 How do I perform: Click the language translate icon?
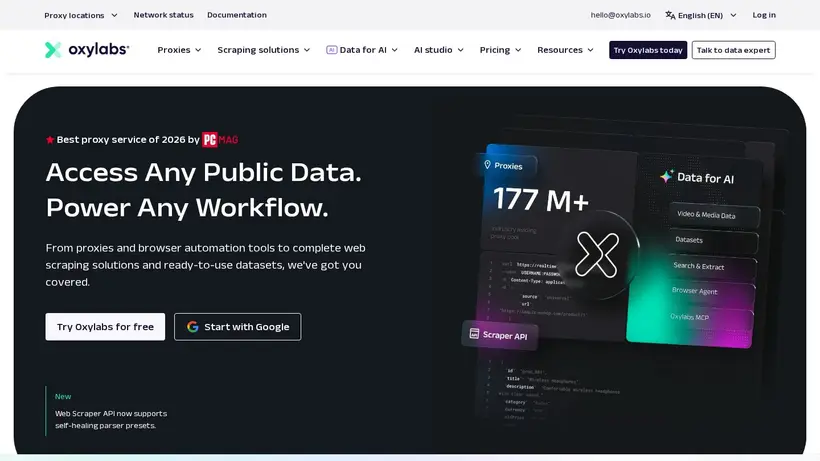[670, 15]
